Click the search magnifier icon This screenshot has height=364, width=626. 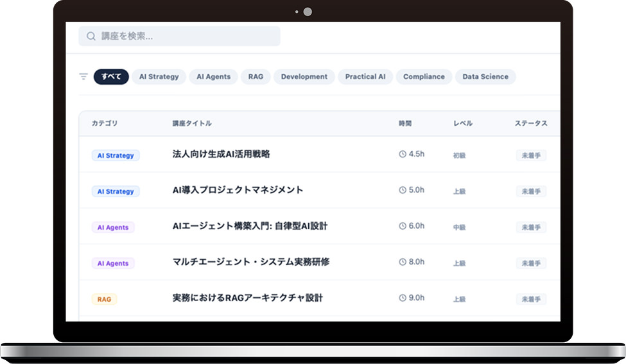pos(91,37)
